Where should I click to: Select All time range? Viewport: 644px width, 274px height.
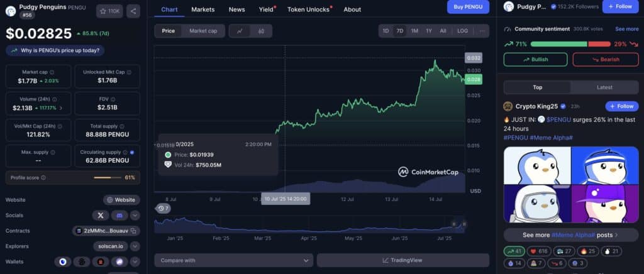click(x=443, y=31)
